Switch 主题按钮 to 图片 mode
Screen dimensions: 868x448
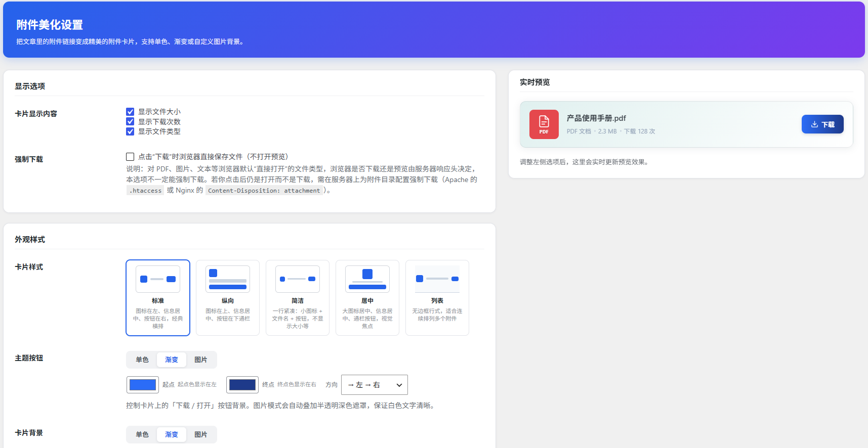[201, 360]
